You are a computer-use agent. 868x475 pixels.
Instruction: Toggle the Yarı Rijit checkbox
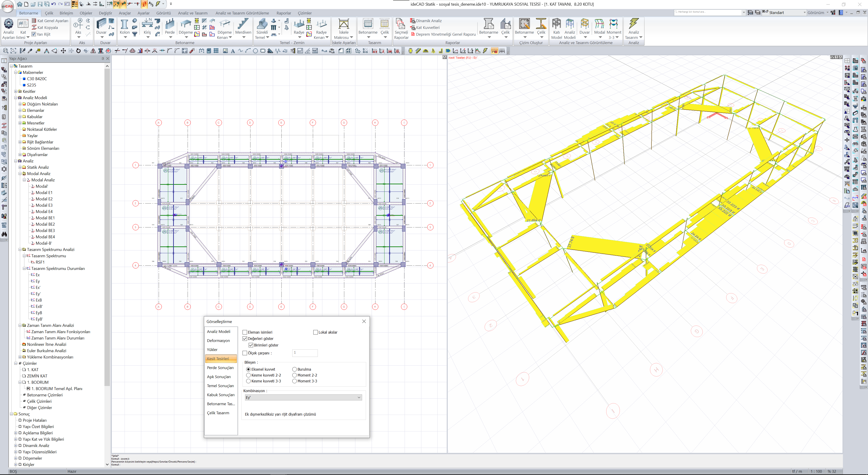click(x=34, y=34)
